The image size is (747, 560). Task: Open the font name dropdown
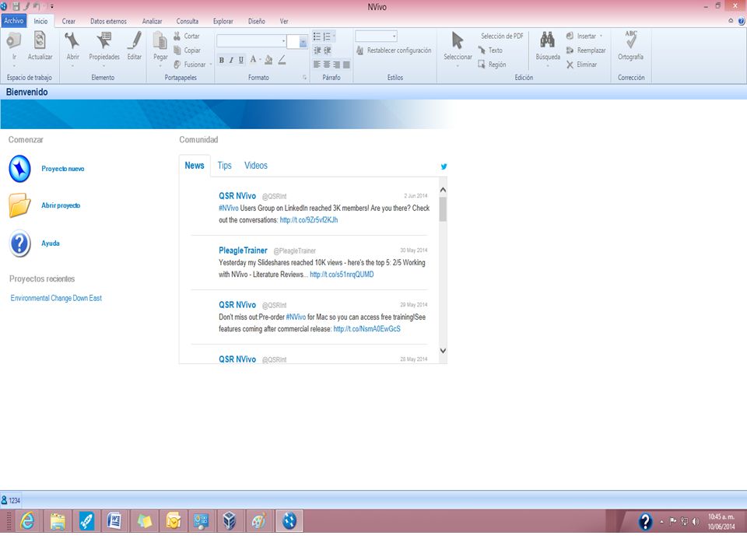point(283,41)
